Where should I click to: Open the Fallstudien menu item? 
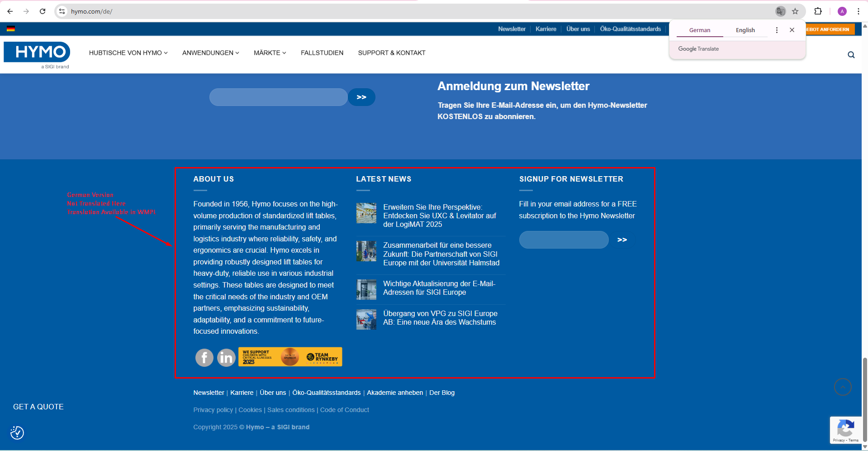(322, 53)
